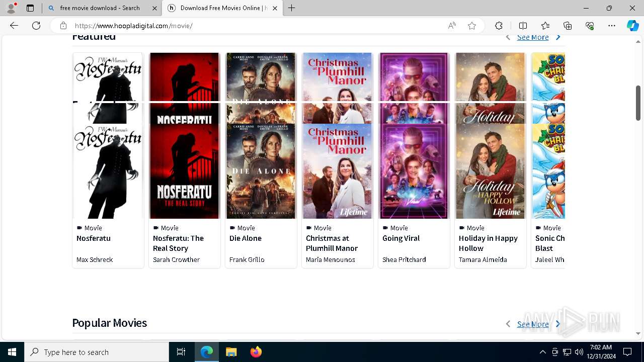Show previous Popular Movies with the left arrow
Viewport: 644px width, 362px height.
pyautogui.click(x=508, y=324)
